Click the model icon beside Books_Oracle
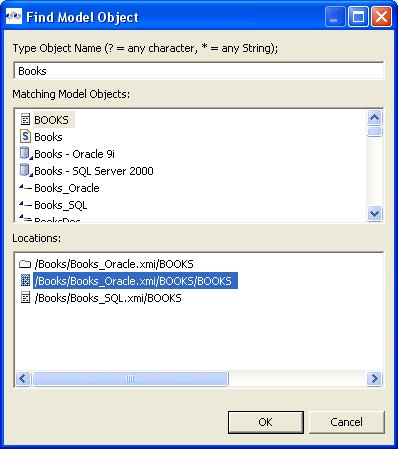The width and height of the screenshot is (398, 449). [x=25, y=188]
